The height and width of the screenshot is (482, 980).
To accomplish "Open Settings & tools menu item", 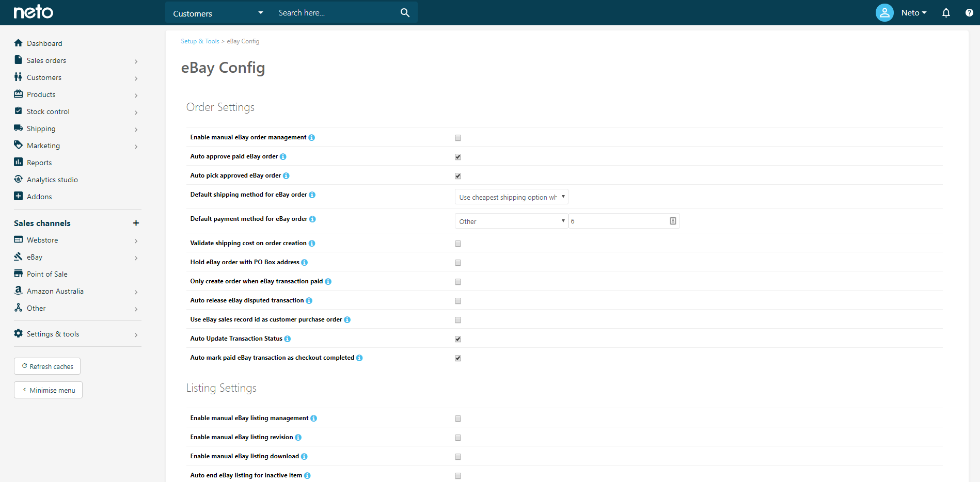I will tap(53, 334).
